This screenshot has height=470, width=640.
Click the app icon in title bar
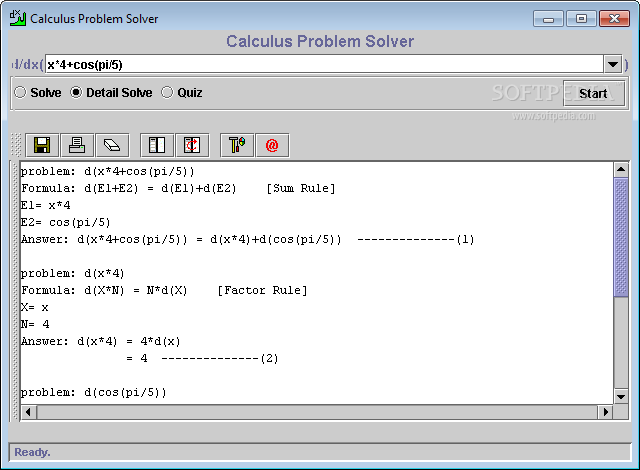[18, 18]
